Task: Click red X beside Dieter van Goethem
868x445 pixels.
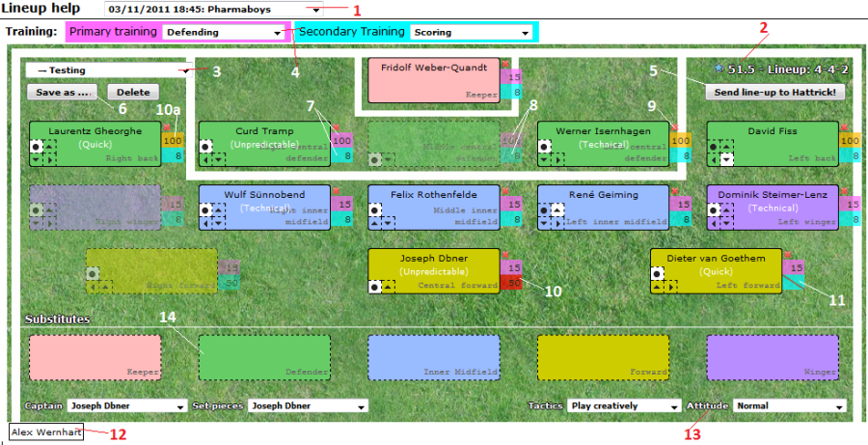Action: pos(788,255)
